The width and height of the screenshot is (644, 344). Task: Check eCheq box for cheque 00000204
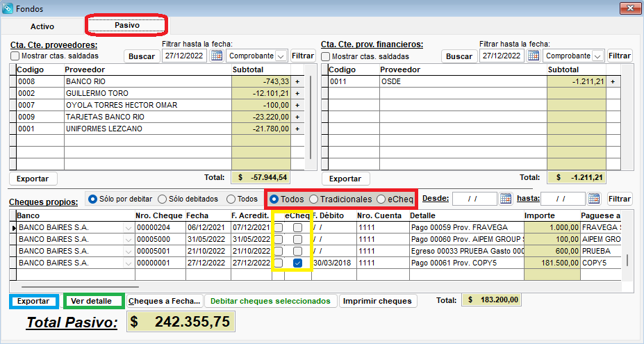(298, 228)
